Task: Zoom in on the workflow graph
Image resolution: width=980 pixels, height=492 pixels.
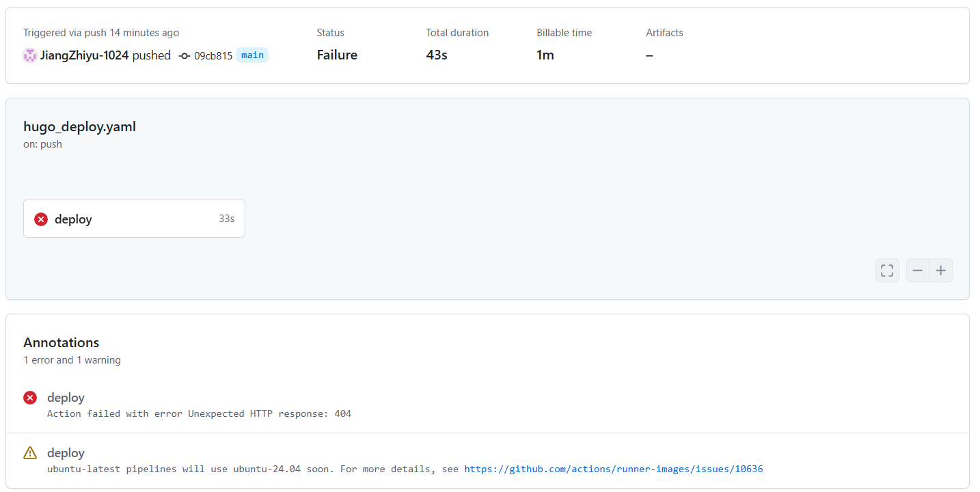Action: click(941, 271)
